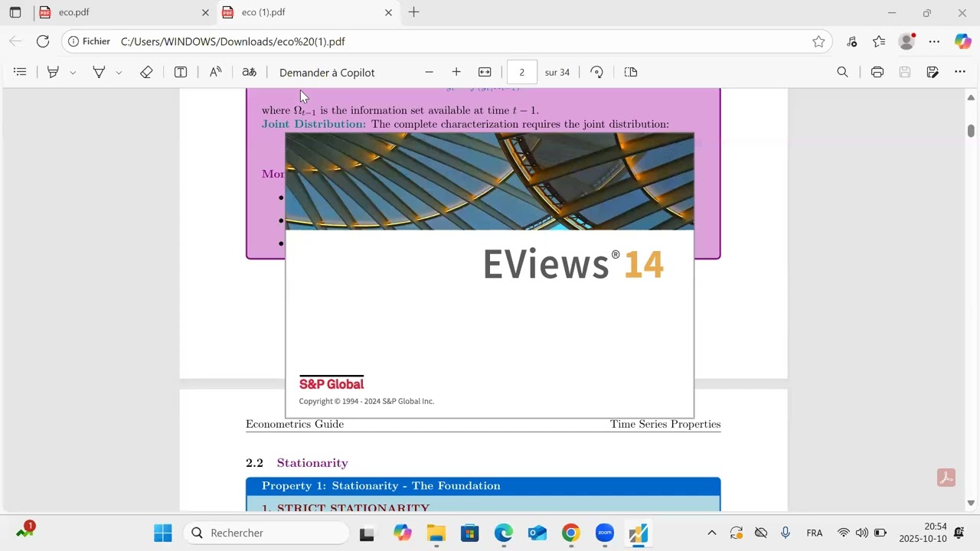
Task: Open EViews from the taskbar
Action: (639, 533)
